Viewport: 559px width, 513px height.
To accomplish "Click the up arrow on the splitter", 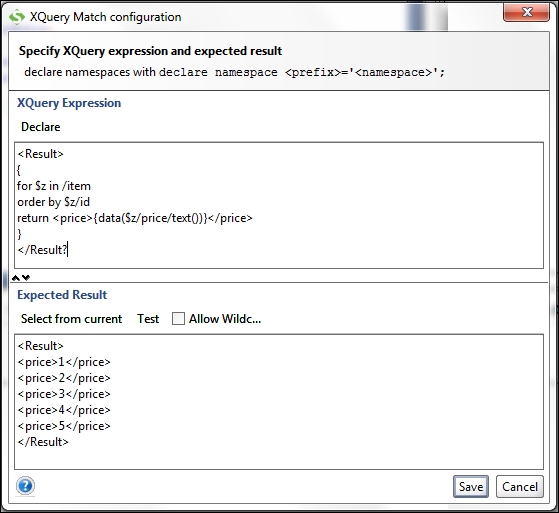I will coord(16,277).
